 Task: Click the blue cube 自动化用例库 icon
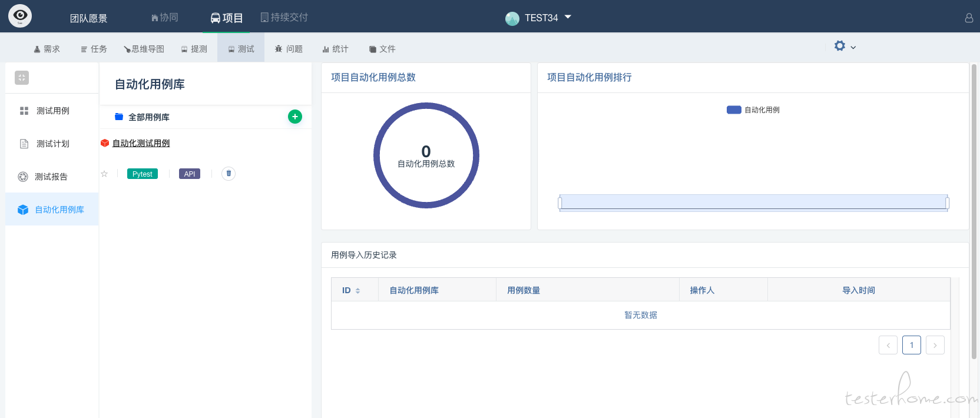click(23, 210)
